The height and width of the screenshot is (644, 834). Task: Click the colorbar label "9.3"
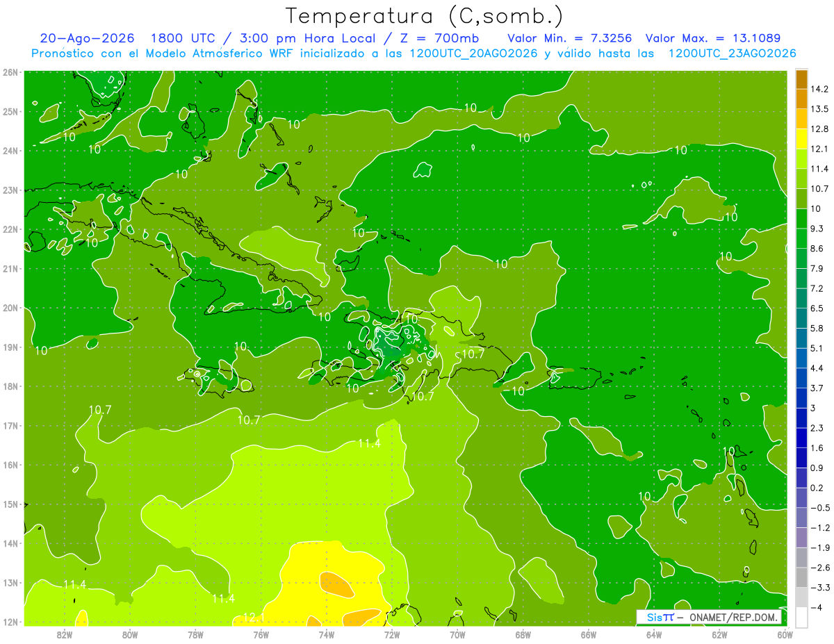pos(817,229)
